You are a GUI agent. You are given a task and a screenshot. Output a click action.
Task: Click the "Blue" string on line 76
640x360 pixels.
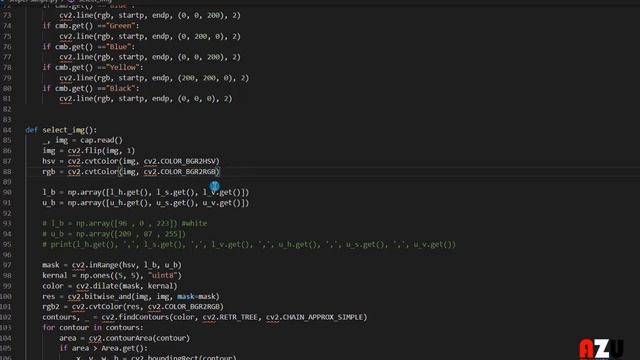point(118,47)
